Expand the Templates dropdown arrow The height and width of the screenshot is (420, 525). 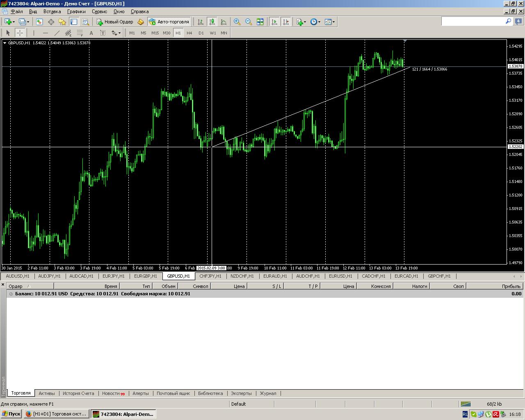pyautogui.click(x=333, y=22)
